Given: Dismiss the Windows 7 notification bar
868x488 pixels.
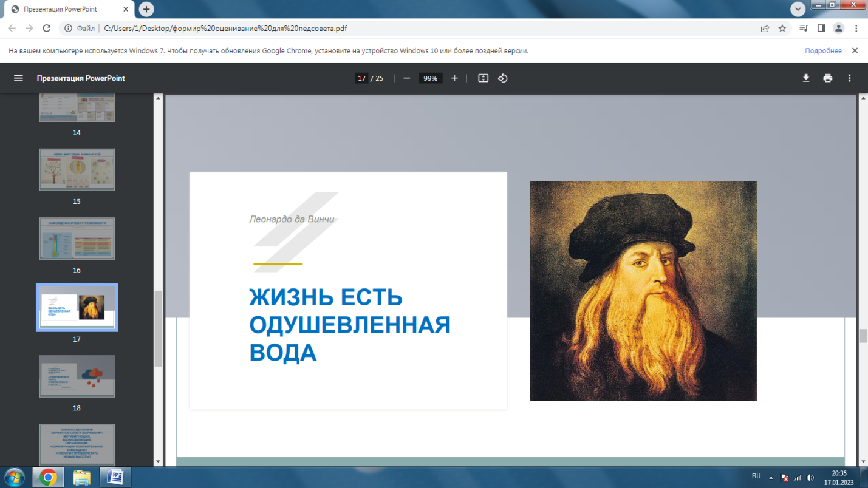Looking at the screenshot, I should (855, 51).
